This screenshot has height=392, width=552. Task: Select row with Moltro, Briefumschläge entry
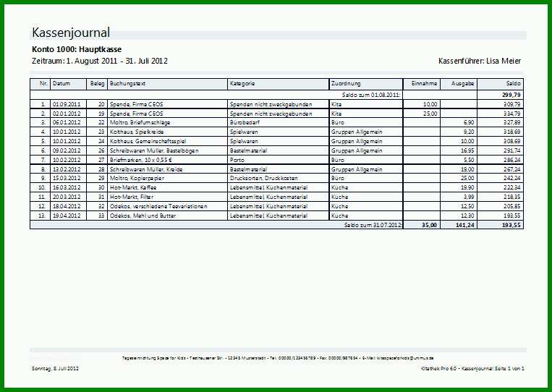tap(276, 122)
